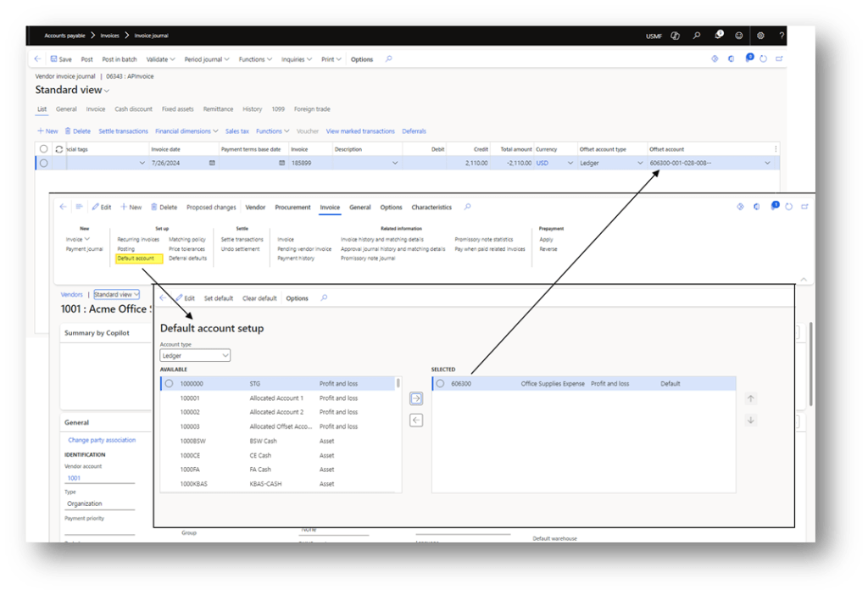
Task: Expand the Standard view chevron under Vendor invoice journal
Action: tap(107, 90)
